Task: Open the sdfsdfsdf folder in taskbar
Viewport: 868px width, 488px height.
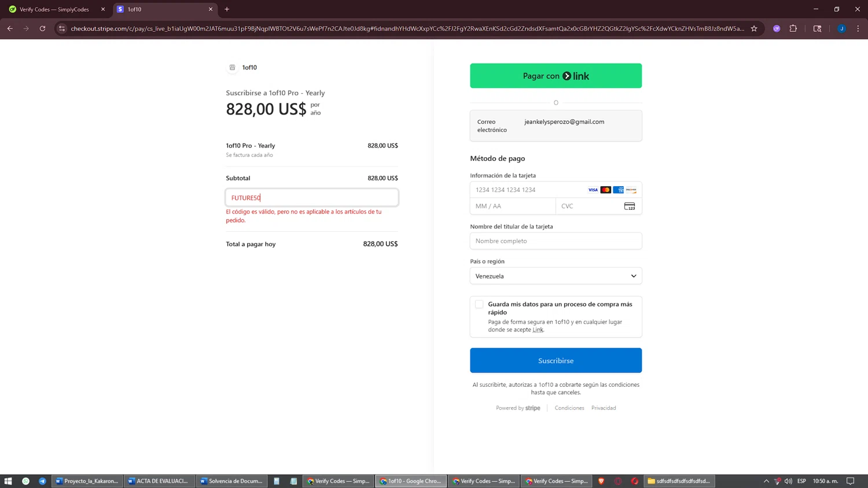Action: tap(679, 481)
